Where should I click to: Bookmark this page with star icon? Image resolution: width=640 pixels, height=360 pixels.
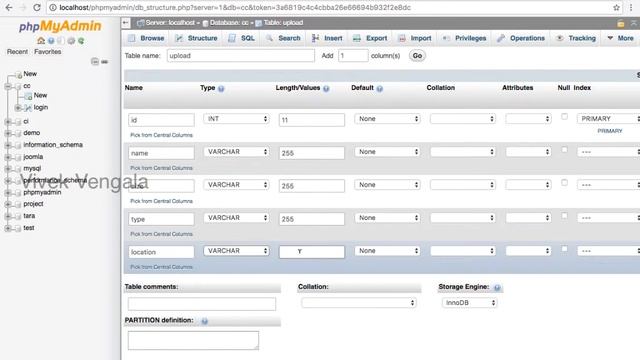(x=616, y=7)
